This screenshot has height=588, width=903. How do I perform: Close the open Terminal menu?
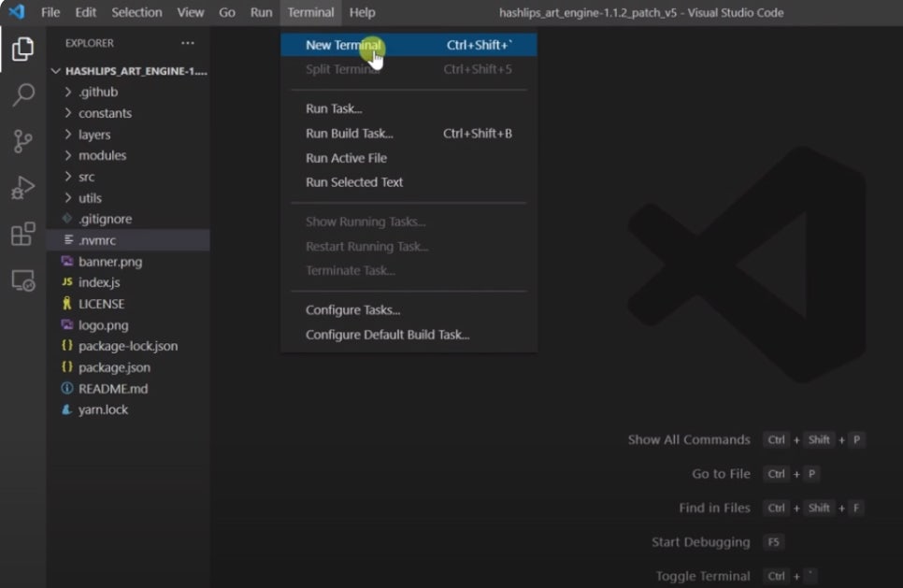click(311, 12)
